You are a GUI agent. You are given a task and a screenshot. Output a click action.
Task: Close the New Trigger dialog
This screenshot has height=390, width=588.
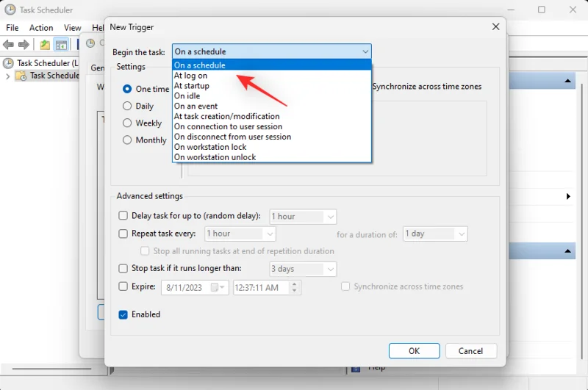495,26
